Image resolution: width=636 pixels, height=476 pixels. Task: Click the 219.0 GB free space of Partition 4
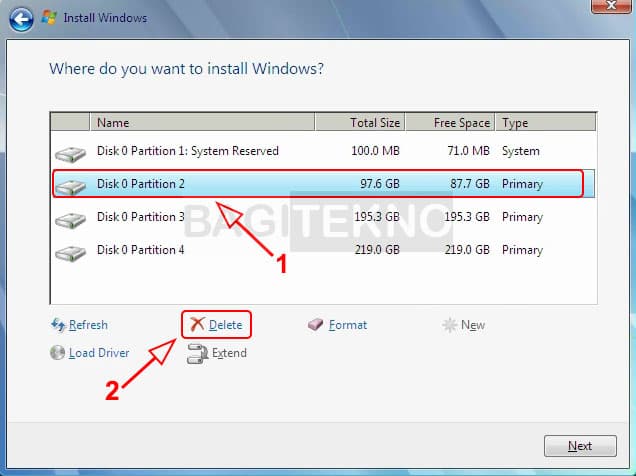click(467, 250)
